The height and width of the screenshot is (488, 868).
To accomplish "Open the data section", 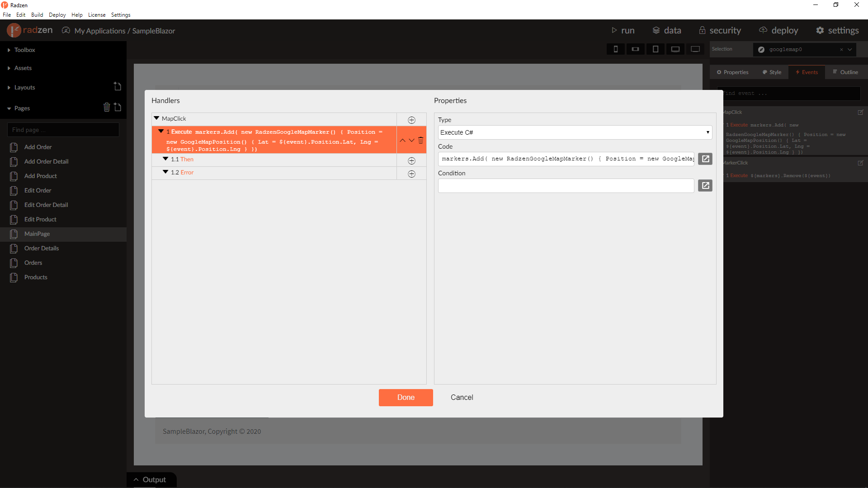I will (667, 30).
